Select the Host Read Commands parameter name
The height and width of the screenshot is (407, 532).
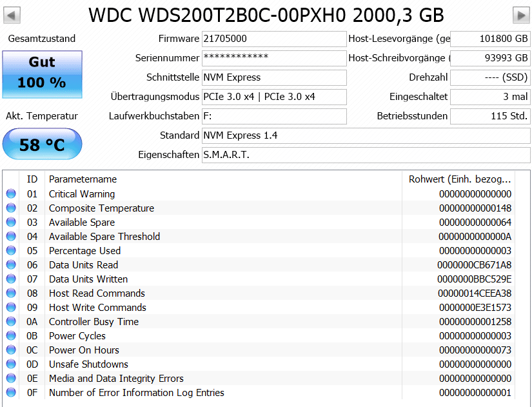(x=97, y=293)
